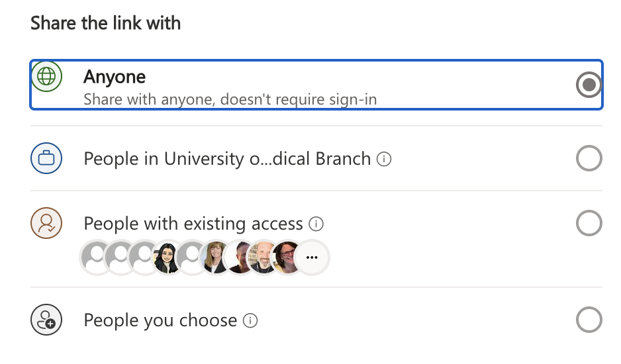The height and width of the screenshot is (364, 621).
Task: Click the "Share with anyone, doesn't require sign-in" text
Action: 230,100
